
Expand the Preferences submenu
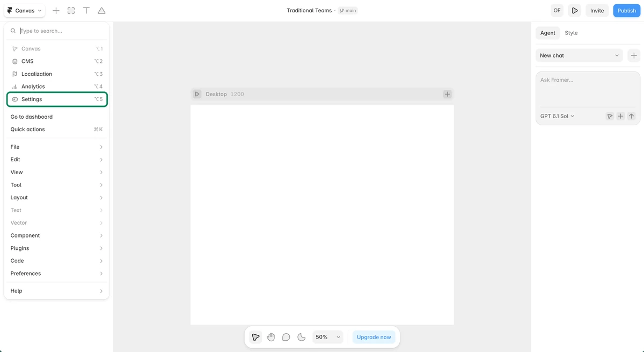pos(56,274)
